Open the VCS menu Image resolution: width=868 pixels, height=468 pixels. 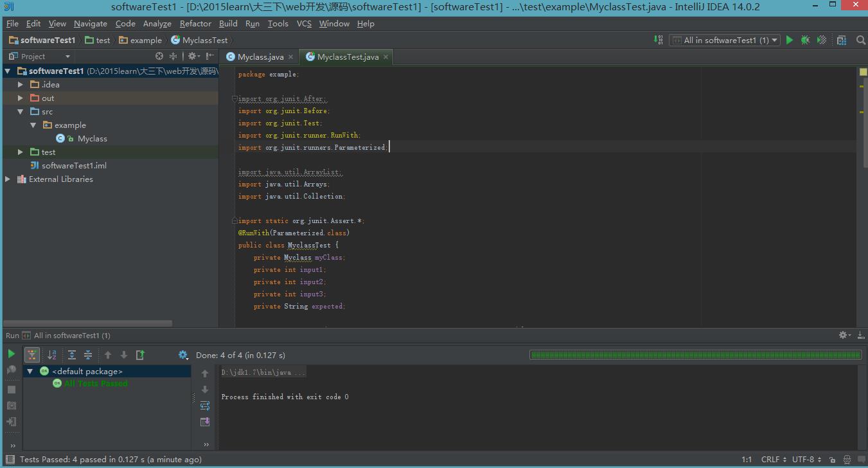(x=304, y=24)
